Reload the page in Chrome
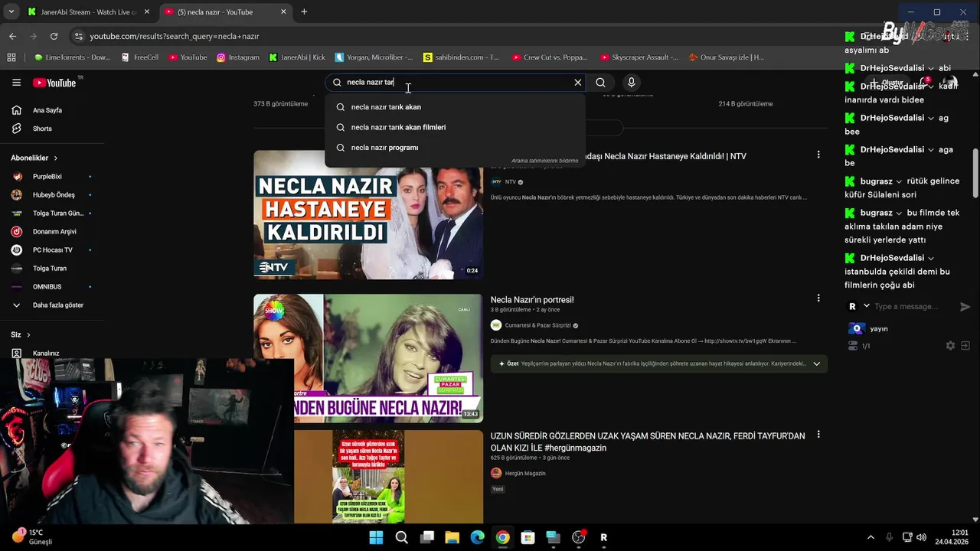The image size is (980, 551). [54, 36]
